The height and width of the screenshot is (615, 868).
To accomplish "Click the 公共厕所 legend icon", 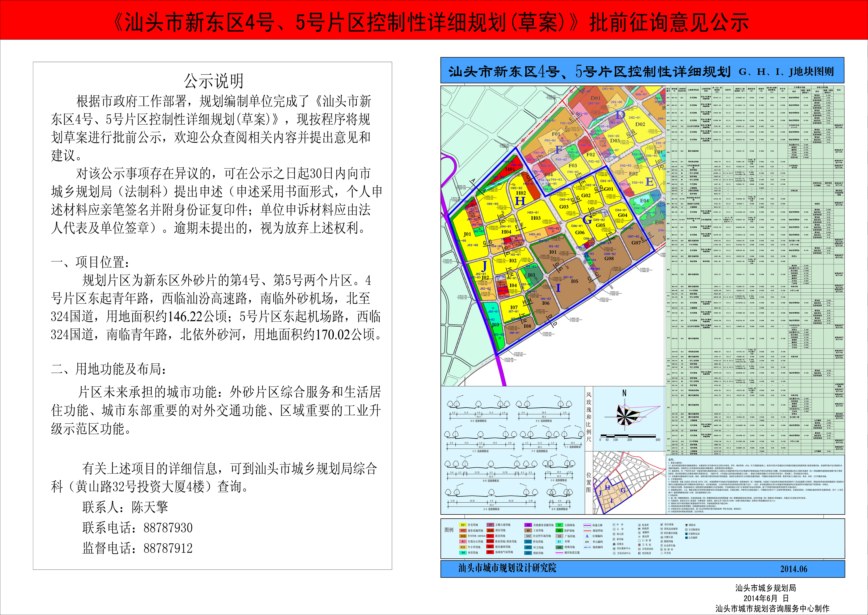I will [687, 538].
